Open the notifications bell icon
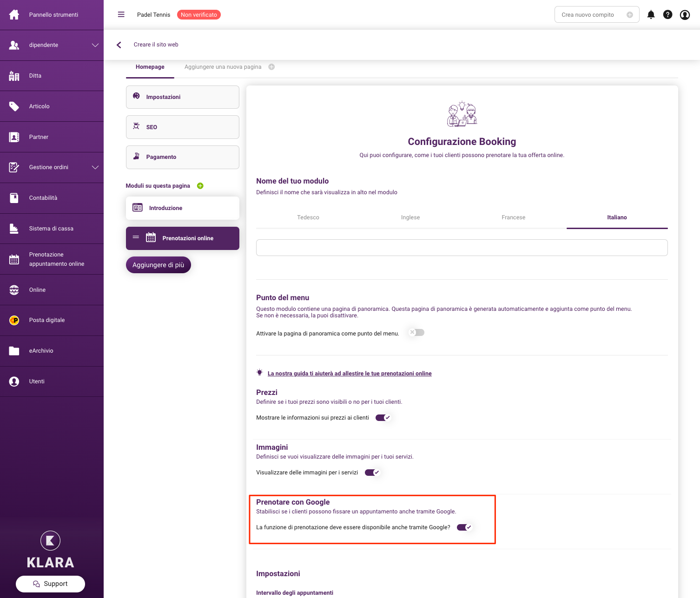This screenshot has width=700, height=598. coord(651,14)
